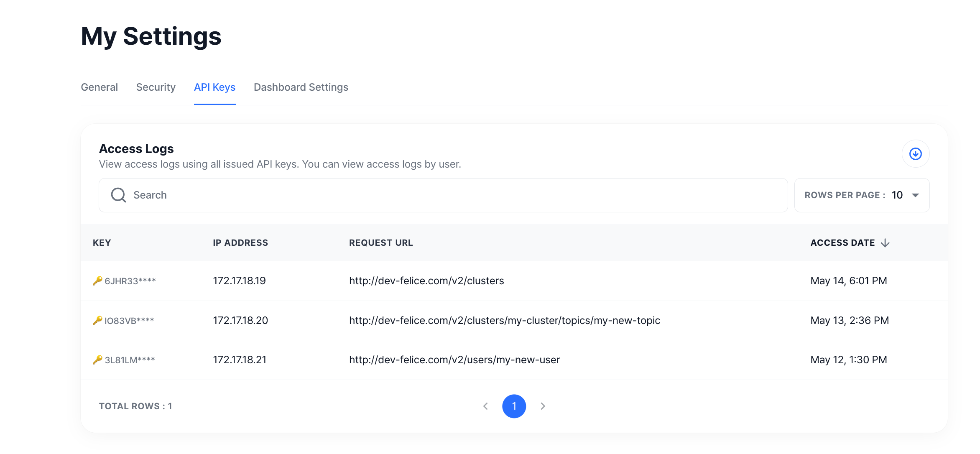The width and height of the screenshot is (980, 454).
Task: Click key icon beside 6JHR33****
Action: click(x=97, y=281)
